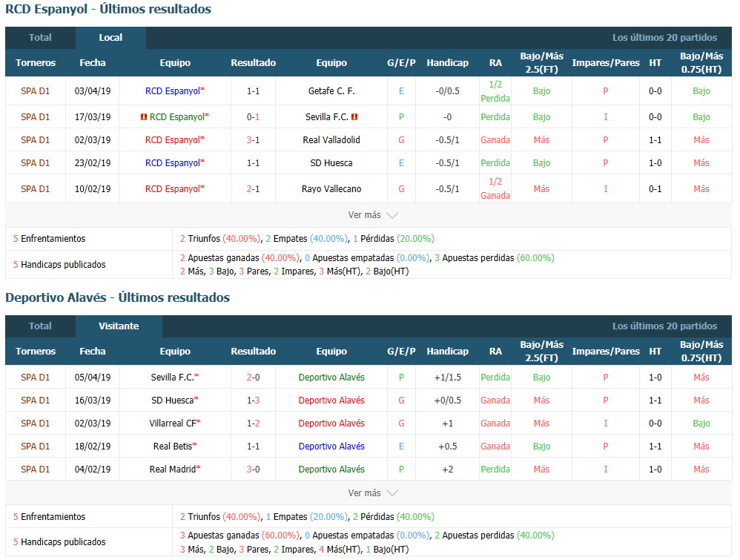Click handicap value +0.5 in Real Betis row
This screenshot has width=740, height=560.
pyautogui.click(x=447, y=447)
